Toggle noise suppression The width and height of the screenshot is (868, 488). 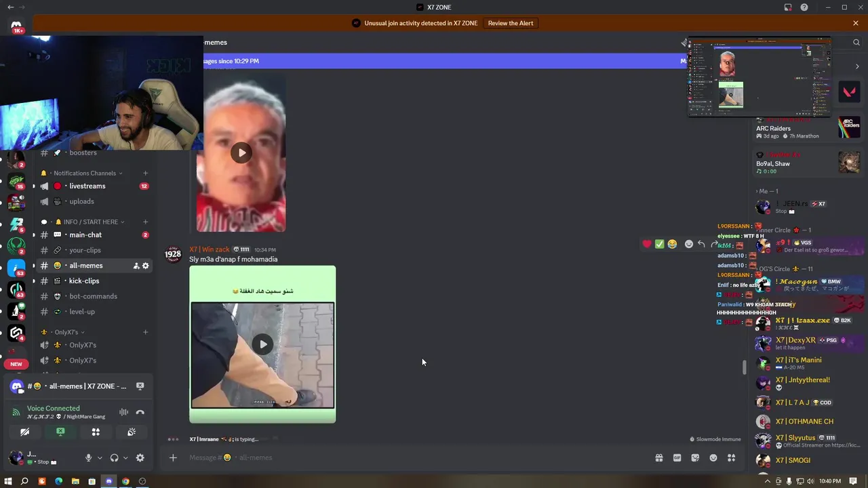coord(123,412)
